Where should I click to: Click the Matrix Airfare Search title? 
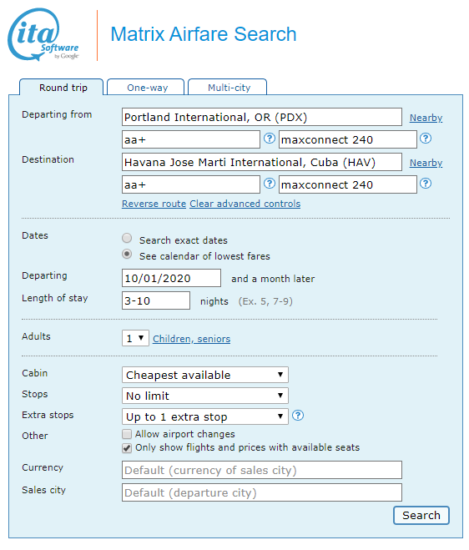203,34
